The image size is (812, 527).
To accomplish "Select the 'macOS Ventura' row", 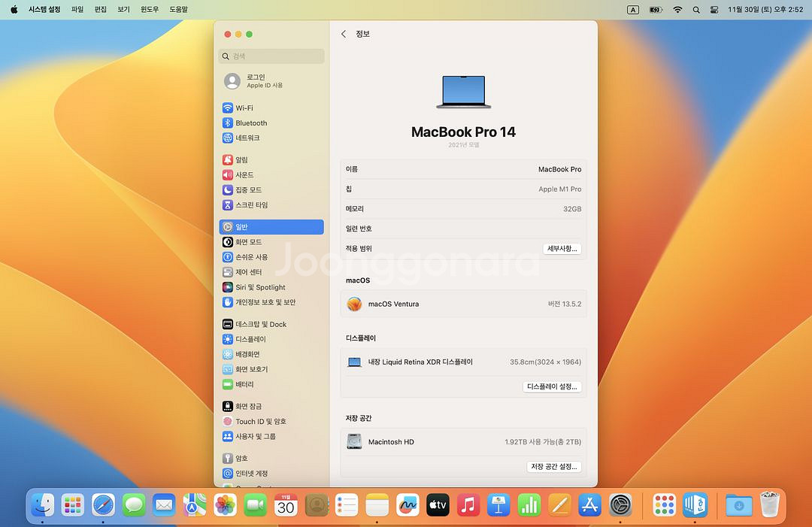I will 463,304.
